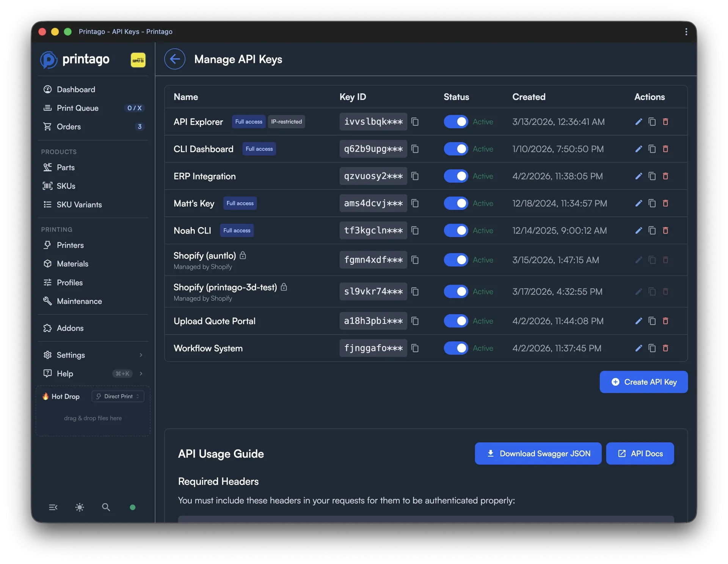Viewport: 728px width, 564px height.
Task: Toggle theme with the sun icon
Action: (x=80, y=507)
